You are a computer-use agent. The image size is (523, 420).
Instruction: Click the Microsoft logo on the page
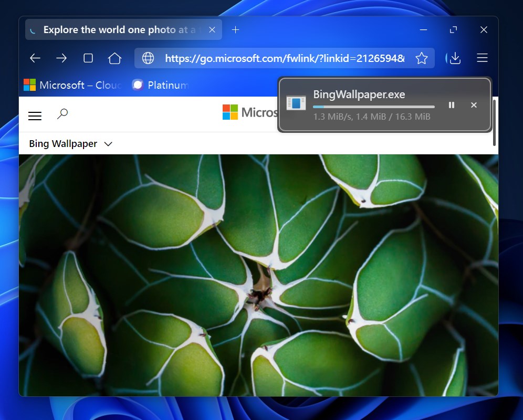pyautogui.click(x=250, y=112)
